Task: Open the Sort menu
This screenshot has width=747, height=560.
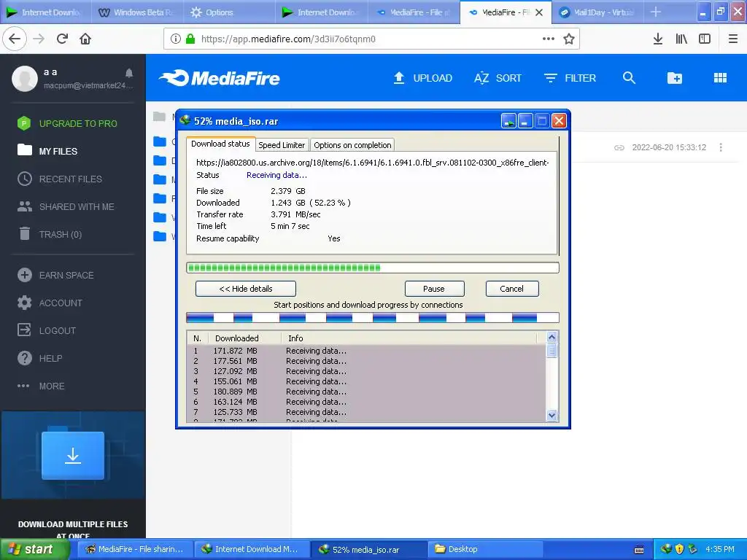Action: 498,78
